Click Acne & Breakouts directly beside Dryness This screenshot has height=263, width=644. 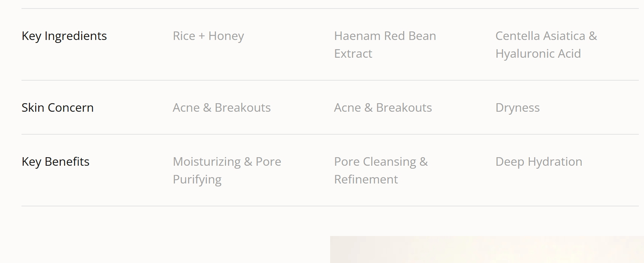pyautogui.click(x=383, y=108)
